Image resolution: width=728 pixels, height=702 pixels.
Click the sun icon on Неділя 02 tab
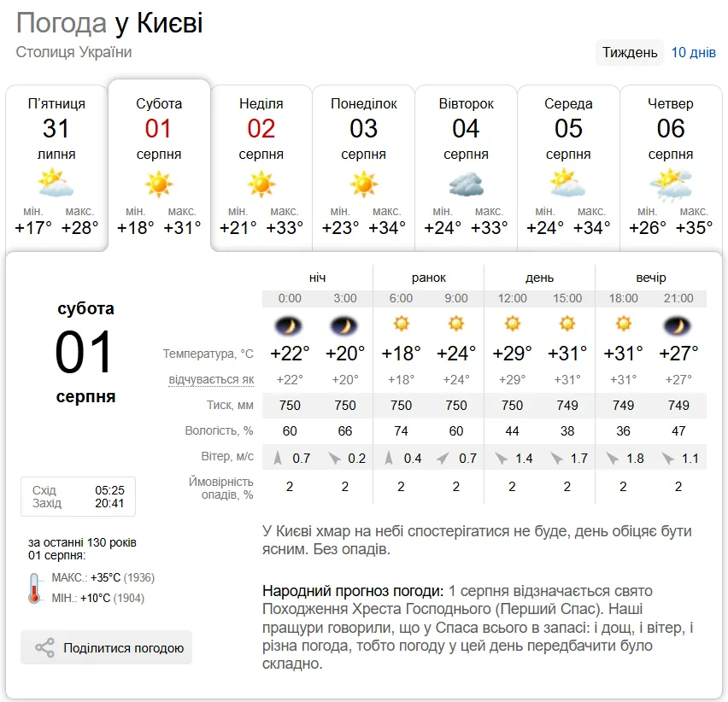point(261,184)
